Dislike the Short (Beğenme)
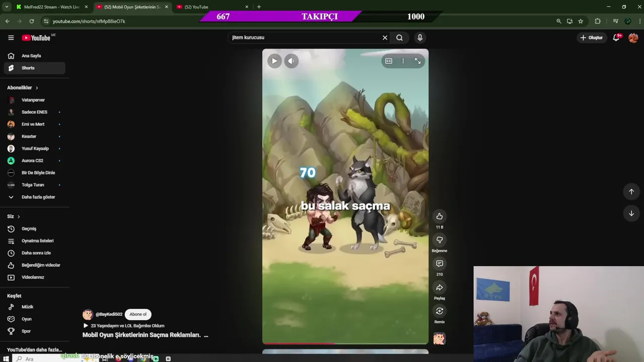The width and height of the screenshot is (644, 362). coord(439,240)
